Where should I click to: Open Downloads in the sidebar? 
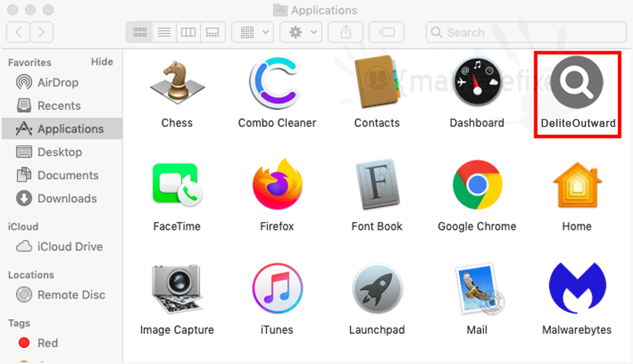point(62,199)
